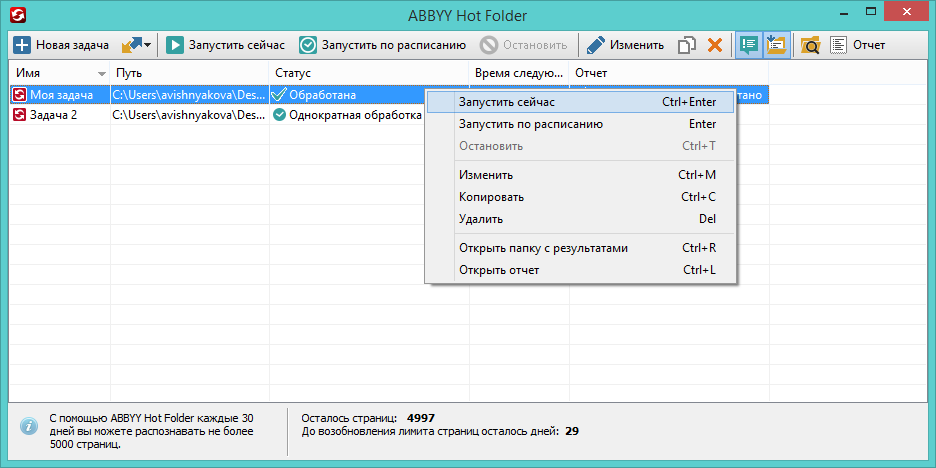Image resolution: width=936 pixels, height=468 pixels.
Task: Choose Удалить in the context menu
Action: tap(580, 219)
